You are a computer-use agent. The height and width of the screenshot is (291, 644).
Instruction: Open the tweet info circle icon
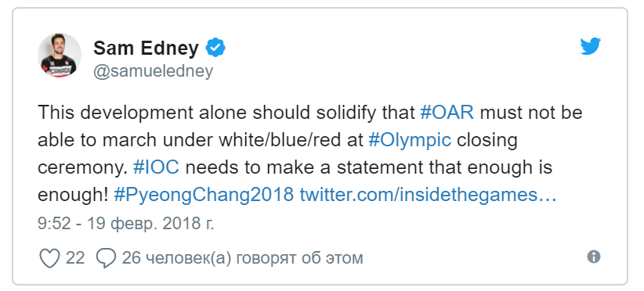[594, 257]
